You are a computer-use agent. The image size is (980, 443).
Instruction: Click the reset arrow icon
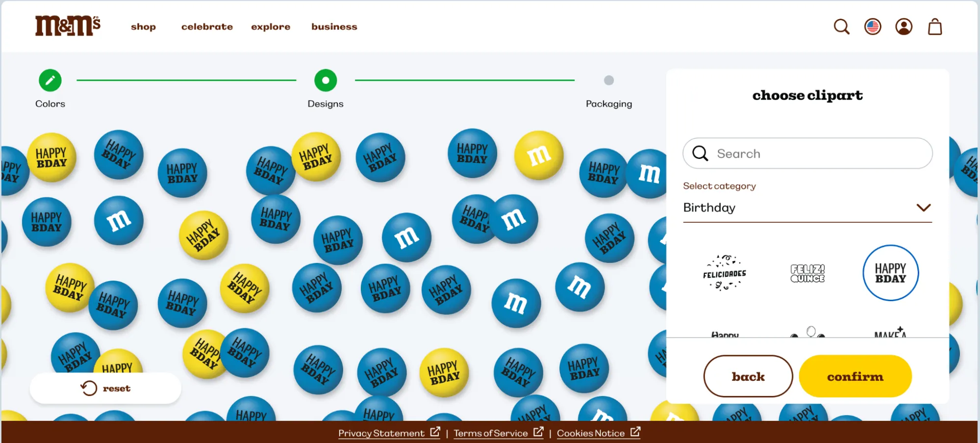click(89, 388)
